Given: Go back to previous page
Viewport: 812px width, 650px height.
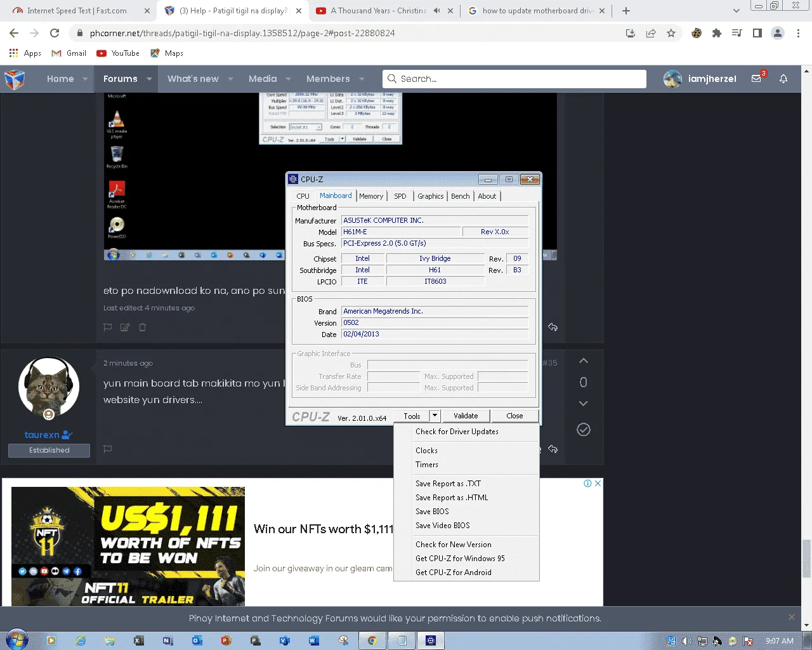Looking at the screenshot, I should click(x=14, y=33).
